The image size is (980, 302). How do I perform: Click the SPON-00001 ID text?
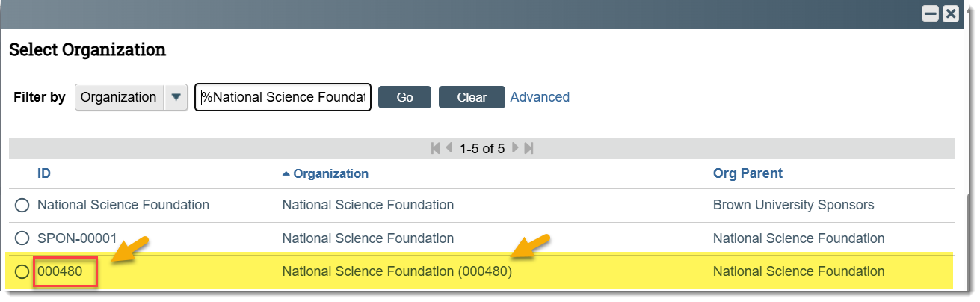click(77, 239)
